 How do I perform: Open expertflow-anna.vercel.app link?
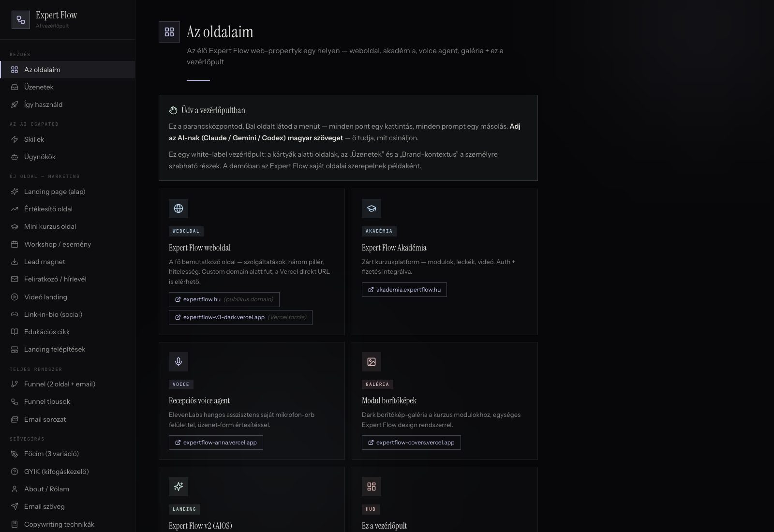[216, 443]
